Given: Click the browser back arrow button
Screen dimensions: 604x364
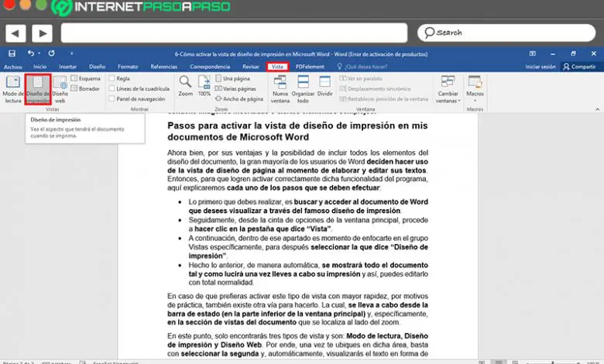Looking at the screenshot, I should click(x=15, y=33).
